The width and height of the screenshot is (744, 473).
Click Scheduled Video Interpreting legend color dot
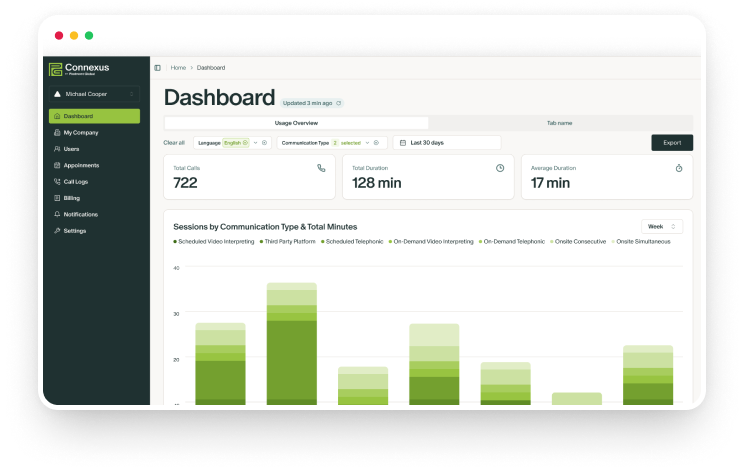tap(175, 242)
